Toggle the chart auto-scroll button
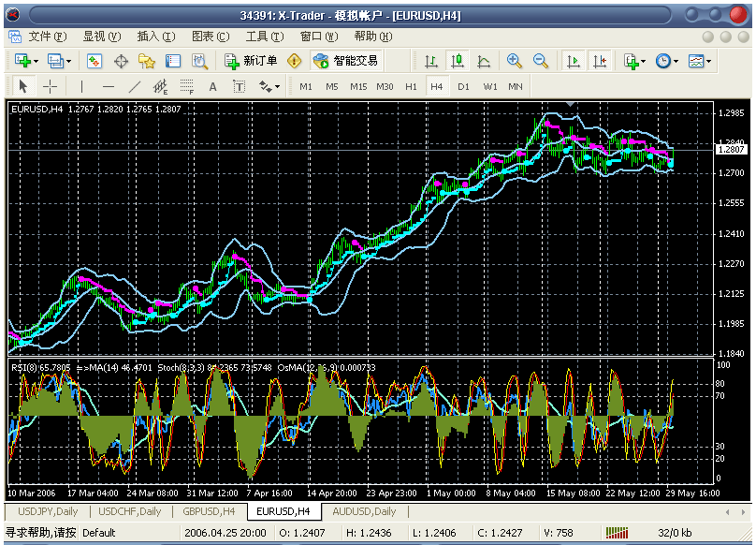This screenshot has width=756, height=545. pos(574,61)
